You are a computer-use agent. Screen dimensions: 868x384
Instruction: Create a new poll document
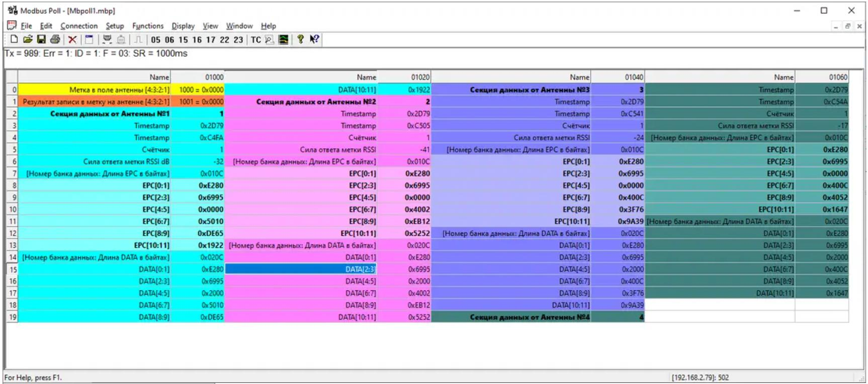(x=14, y=40)
